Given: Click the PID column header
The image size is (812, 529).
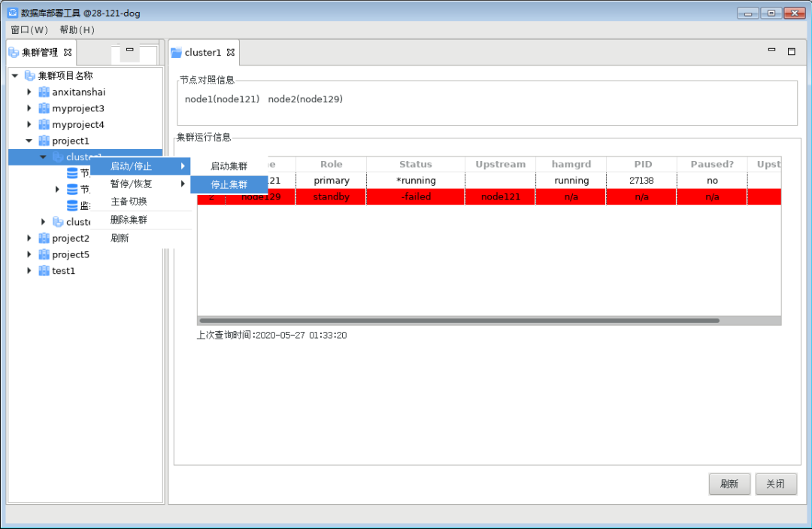Looking at the screenshot, I should (x=642, y=164).
